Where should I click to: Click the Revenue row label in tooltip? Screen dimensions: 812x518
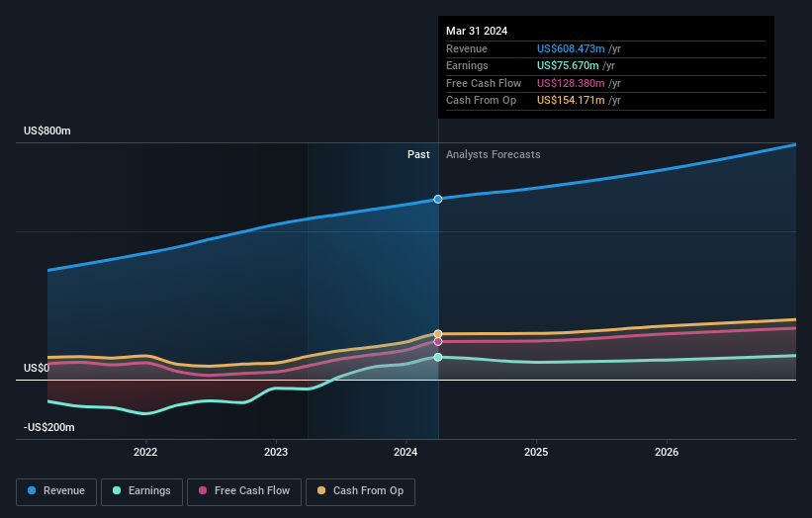point(467,48)
